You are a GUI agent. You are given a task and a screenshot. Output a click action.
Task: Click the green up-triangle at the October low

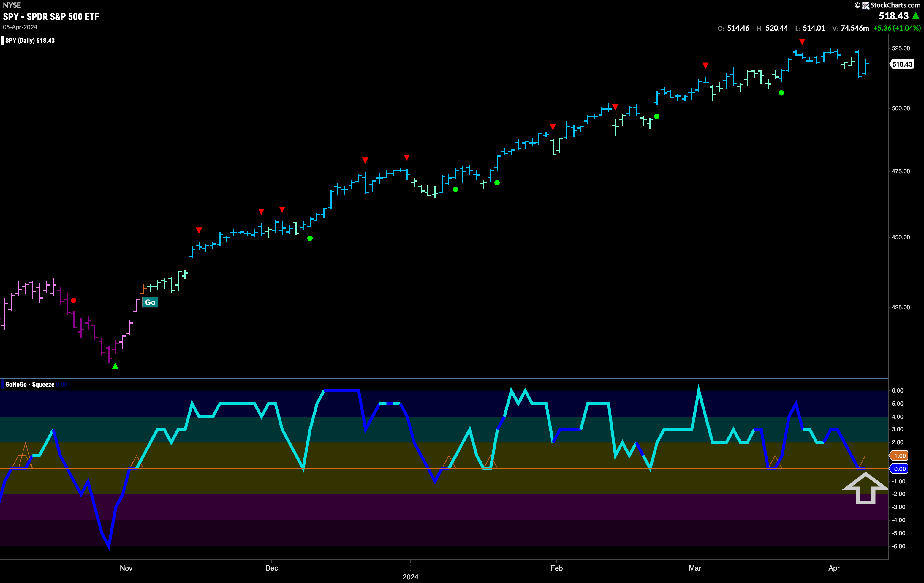pyautogui.click(x=115, y=366)
